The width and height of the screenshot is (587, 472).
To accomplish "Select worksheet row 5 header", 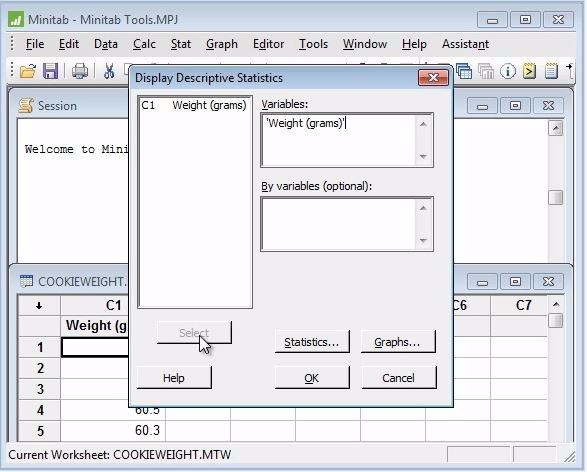I will [x=40, y=431].
